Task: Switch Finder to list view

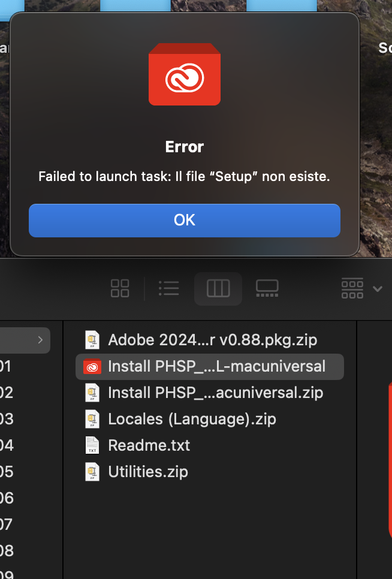Action: click(168, 288)
